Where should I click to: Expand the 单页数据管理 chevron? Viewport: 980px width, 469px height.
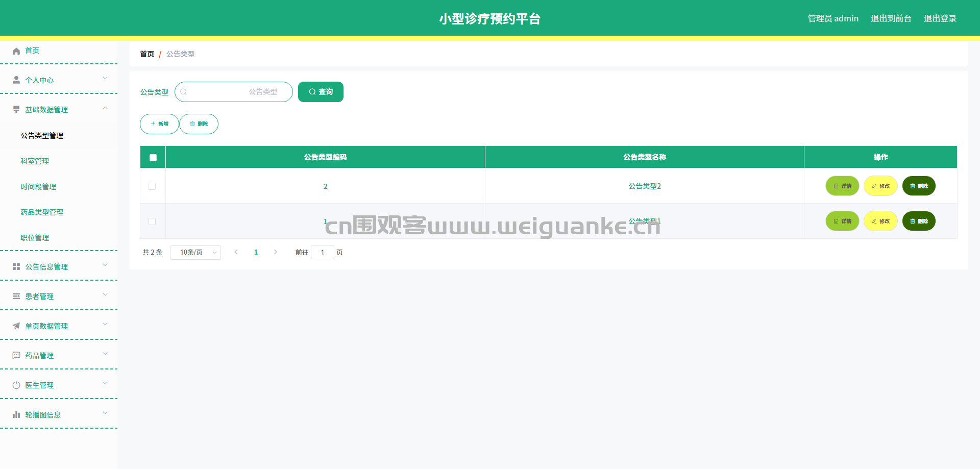(105, 324)
